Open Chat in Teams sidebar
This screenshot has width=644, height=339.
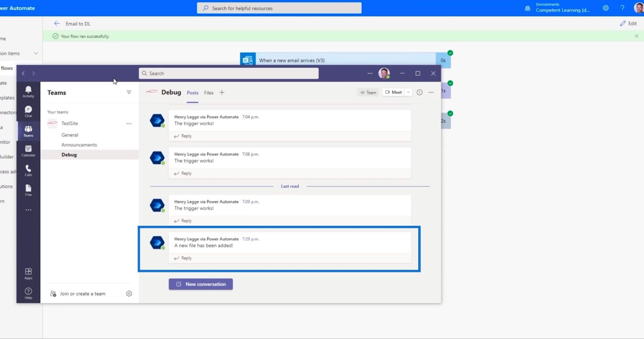tap(28, 112)
